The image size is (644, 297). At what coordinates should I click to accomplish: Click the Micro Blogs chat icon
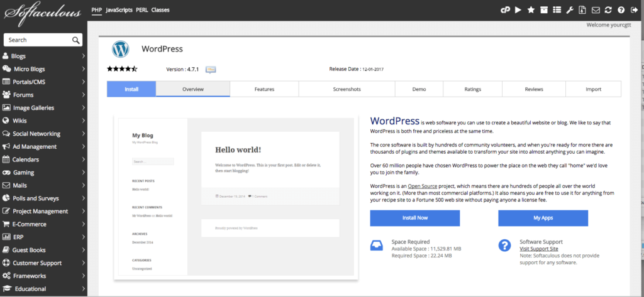pos(6,69)
